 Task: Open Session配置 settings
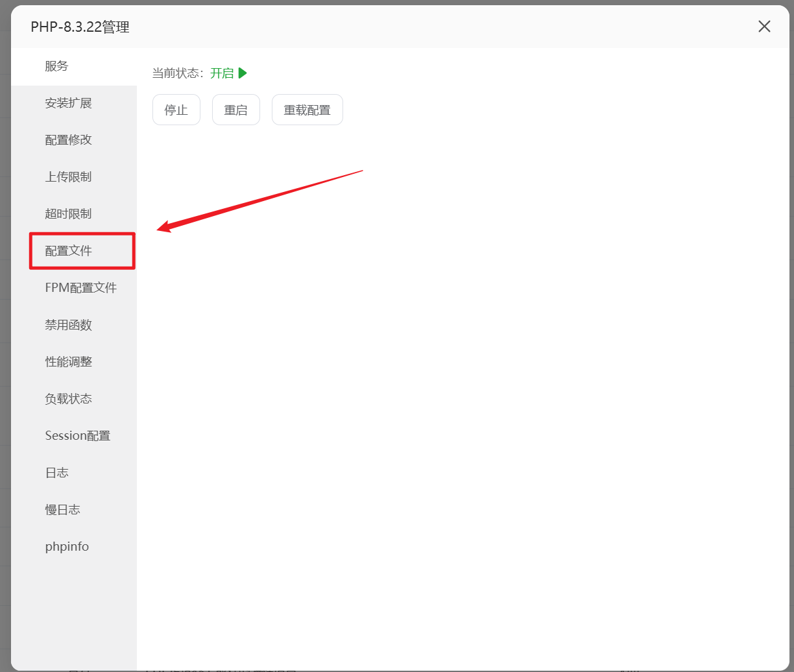[78, 436]
